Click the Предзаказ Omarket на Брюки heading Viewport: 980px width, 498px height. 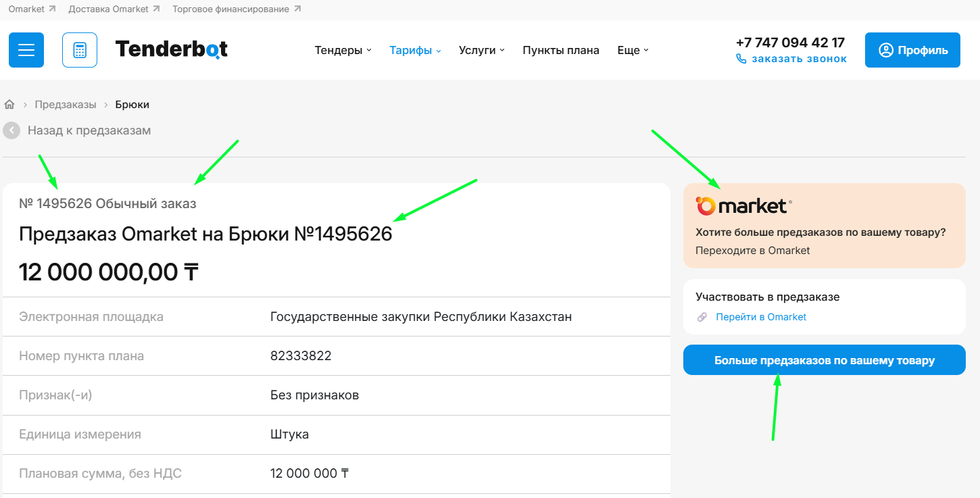coord(205,234)
